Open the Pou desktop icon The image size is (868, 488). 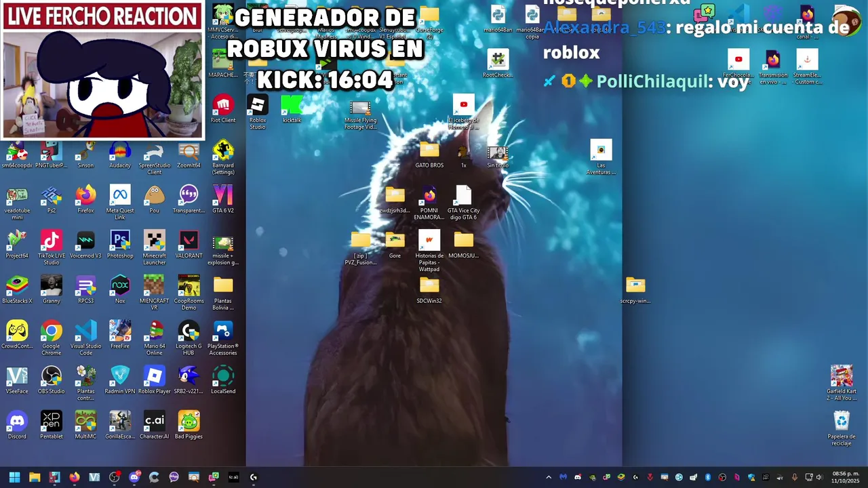155,200
